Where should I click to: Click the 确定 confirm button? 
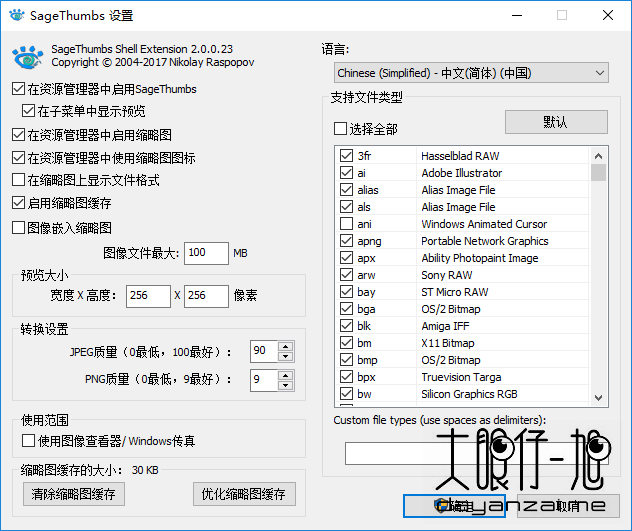455,506
